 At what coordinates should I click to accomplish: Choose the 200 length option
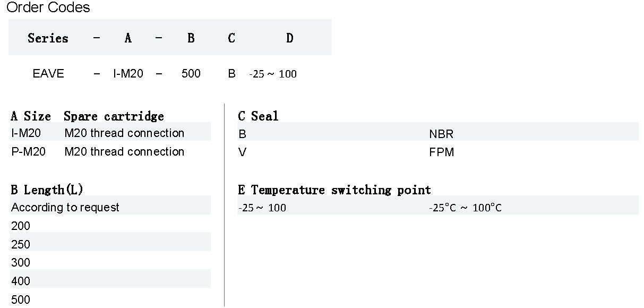pyautogui.click(x=21, y=226)
